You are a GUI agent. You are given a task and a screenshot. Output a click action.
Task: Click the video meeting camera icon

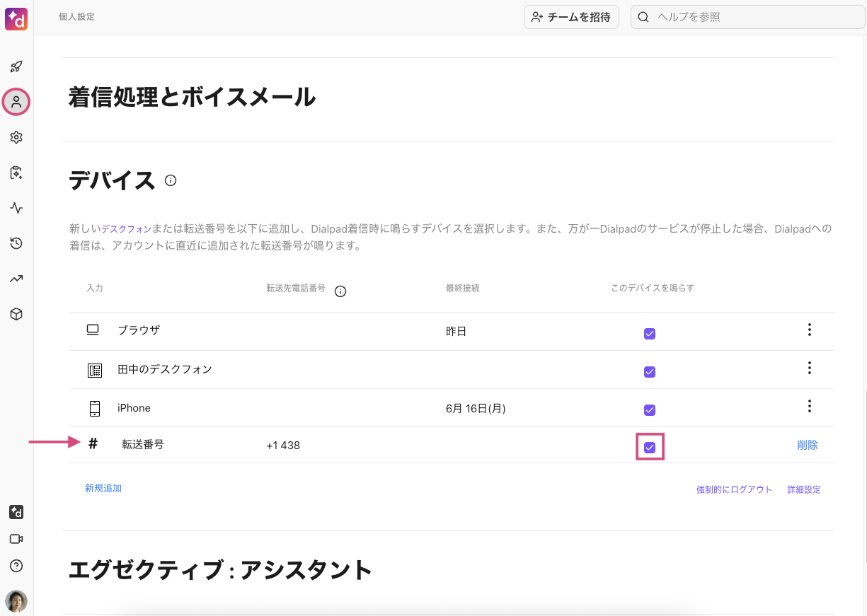point(16,539)
